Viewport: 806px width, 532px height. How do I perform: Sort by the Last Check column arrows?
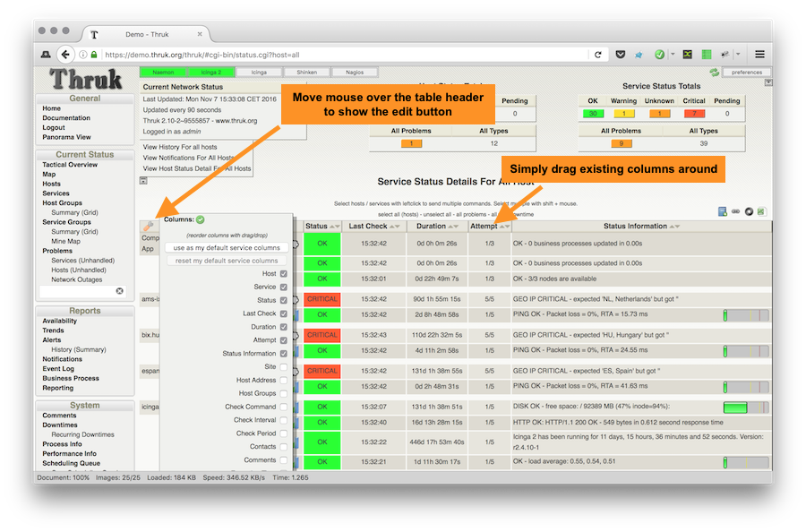tap(395, 227)
